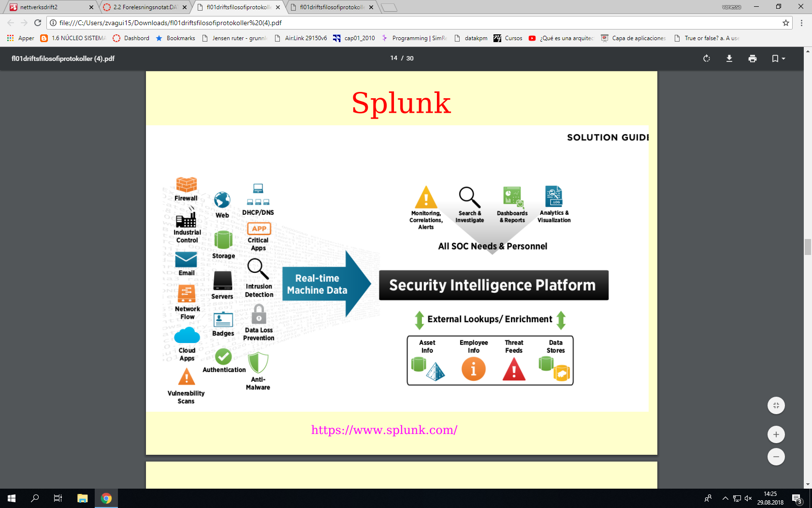Open Windows search from the taskbar
Viewport: 812px width, 508px height.
coord(35,498)
